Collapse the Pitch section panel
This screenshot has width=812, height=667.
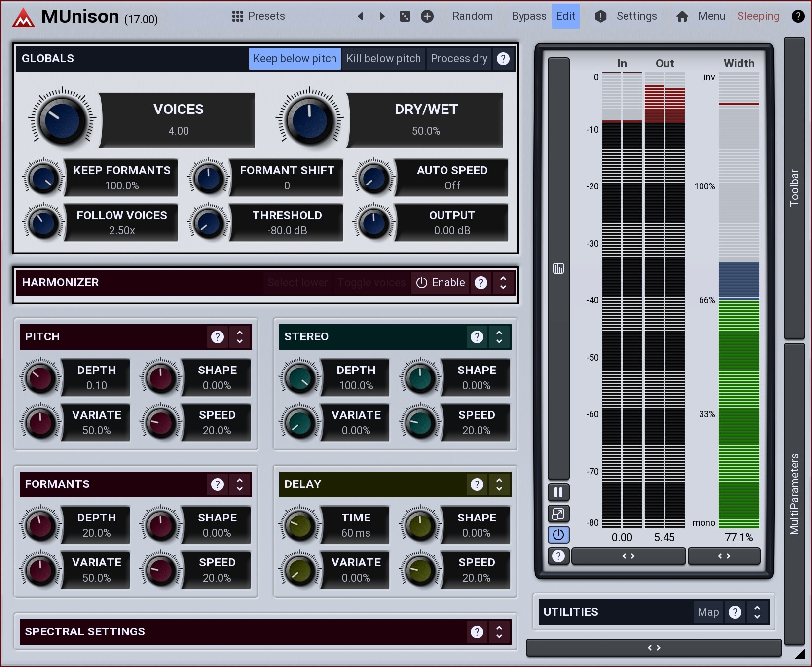click(240, 337)
